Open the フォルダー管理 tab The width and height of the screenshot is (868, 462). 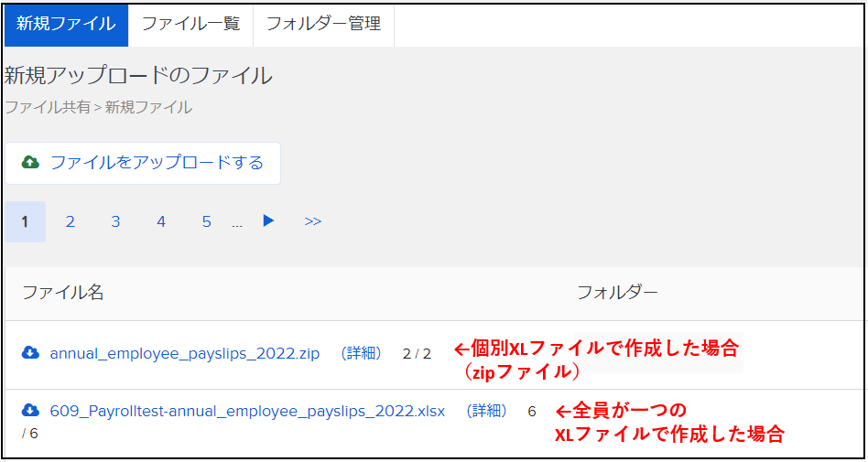(x=323, y=24)
